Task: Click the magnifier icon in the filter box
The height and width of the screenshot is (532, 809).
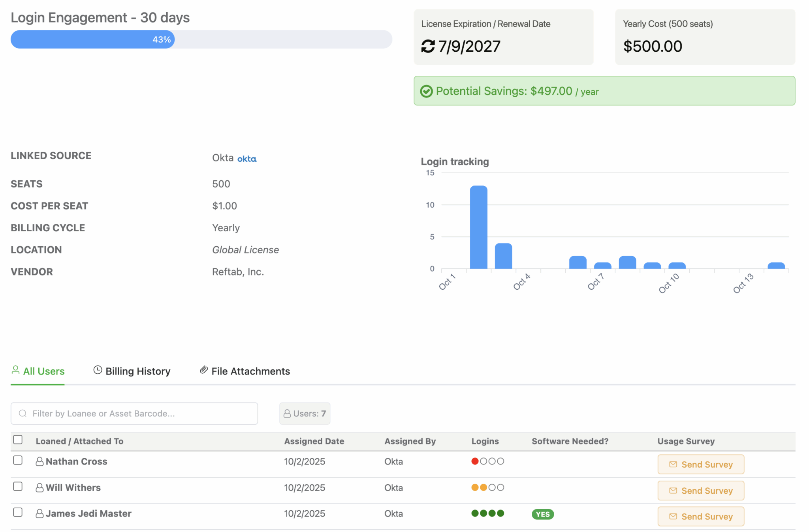Action: [23, 413]
